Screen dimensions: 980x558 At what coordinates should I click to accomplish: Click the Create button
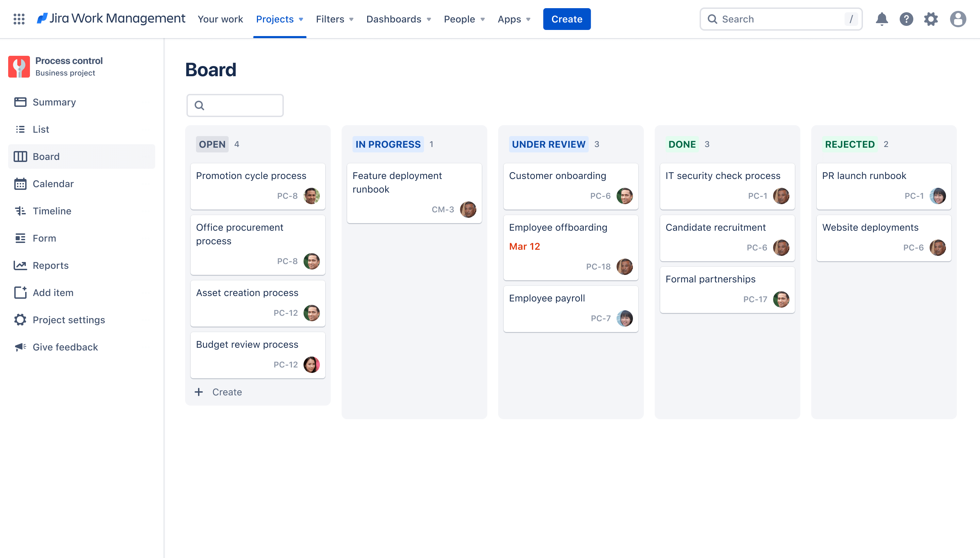click(x=567, y=19)
